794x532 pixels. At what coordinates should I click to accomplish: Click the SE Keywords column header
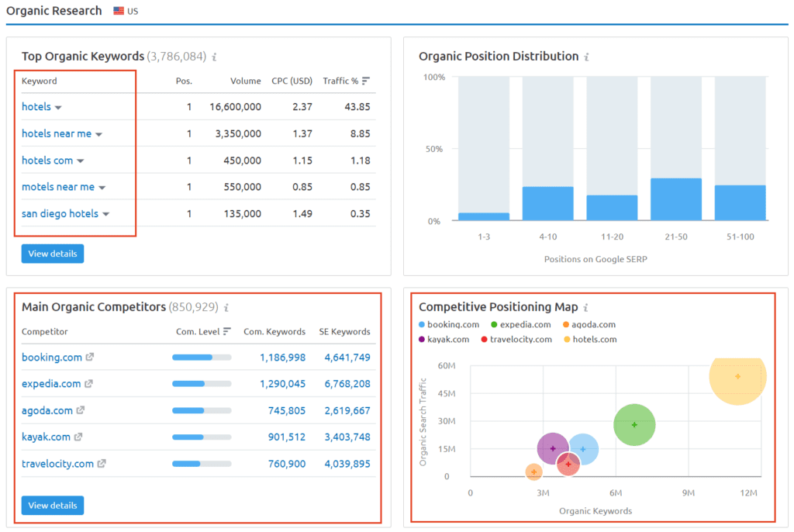[344, 332]
